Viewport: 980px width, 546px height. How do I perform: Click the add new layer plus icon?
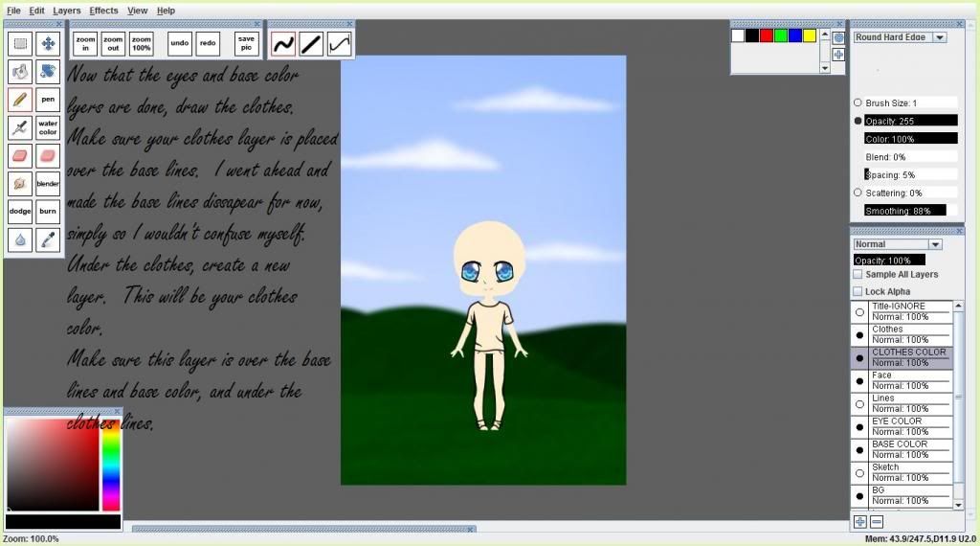tap(859, 522)
